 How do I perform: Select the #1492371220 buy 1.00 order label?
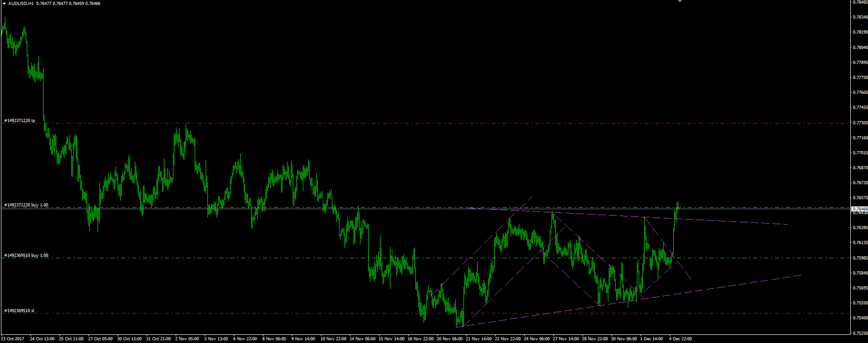tap(26, 205)
